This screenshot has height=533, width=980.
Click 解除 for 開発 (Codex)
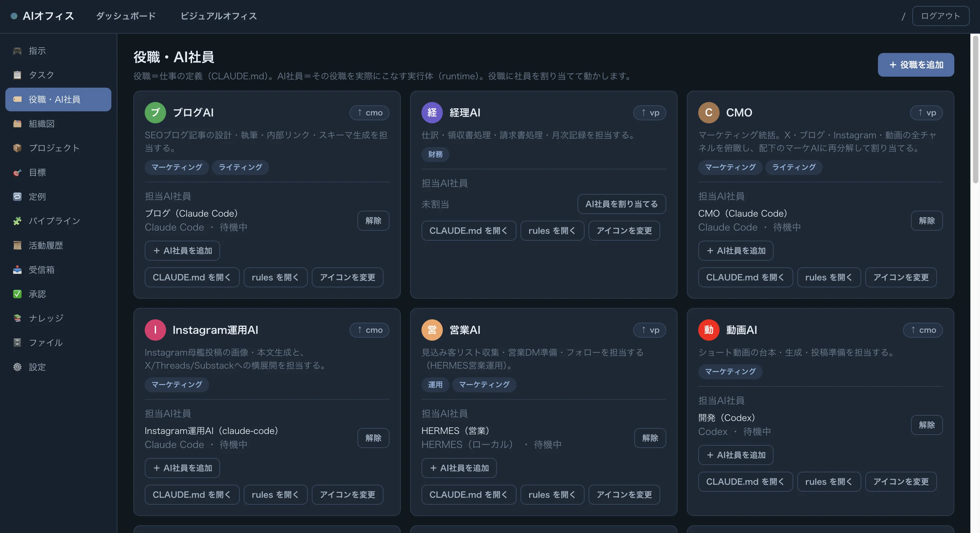click(926, 425)
